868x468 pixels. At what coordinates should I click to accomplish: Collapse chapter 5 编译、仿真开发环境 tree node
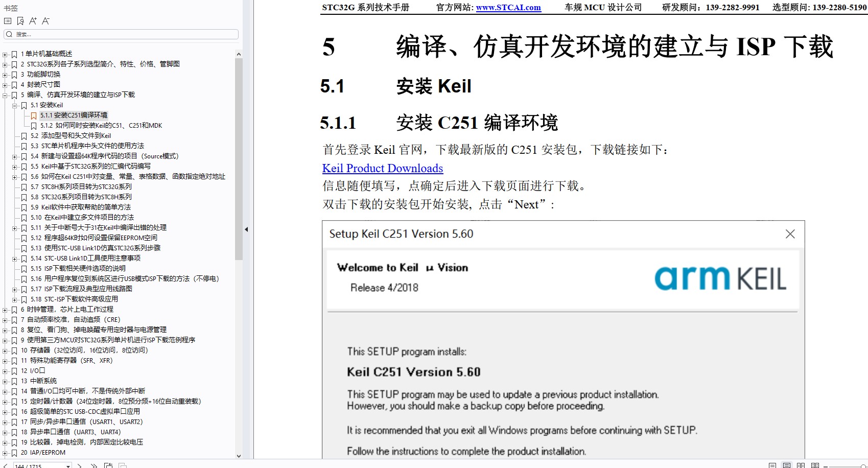pos(5,95)
